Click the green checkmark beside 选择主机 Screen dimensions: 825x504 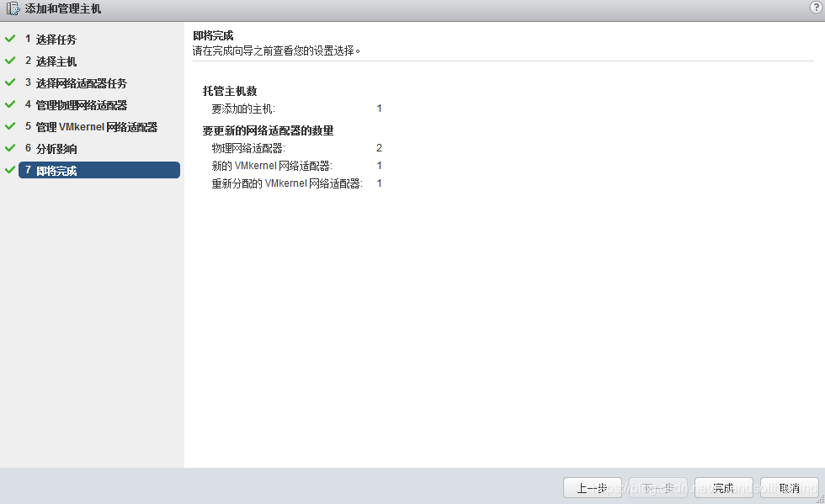point(10,61)
